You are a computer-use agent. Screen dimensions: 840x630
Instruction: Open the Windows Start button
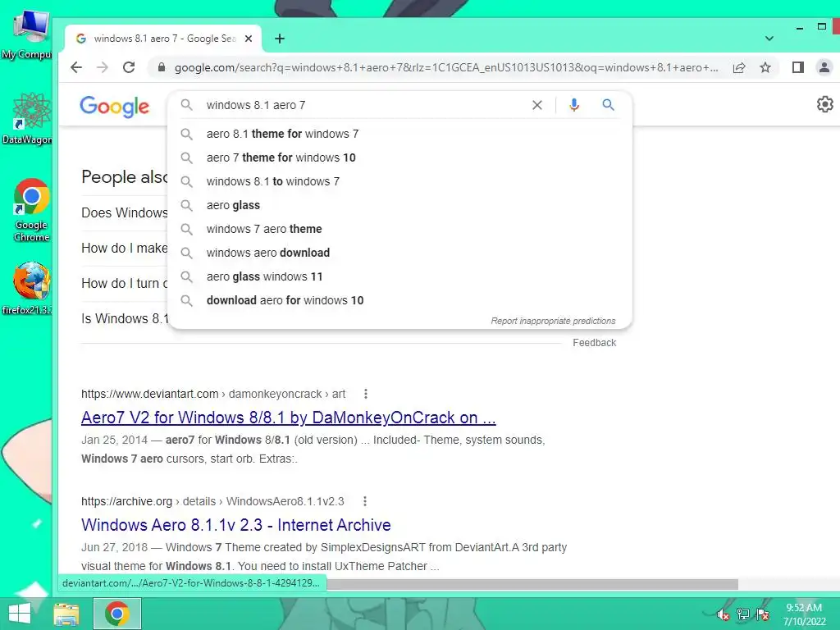tap(20, 614)
